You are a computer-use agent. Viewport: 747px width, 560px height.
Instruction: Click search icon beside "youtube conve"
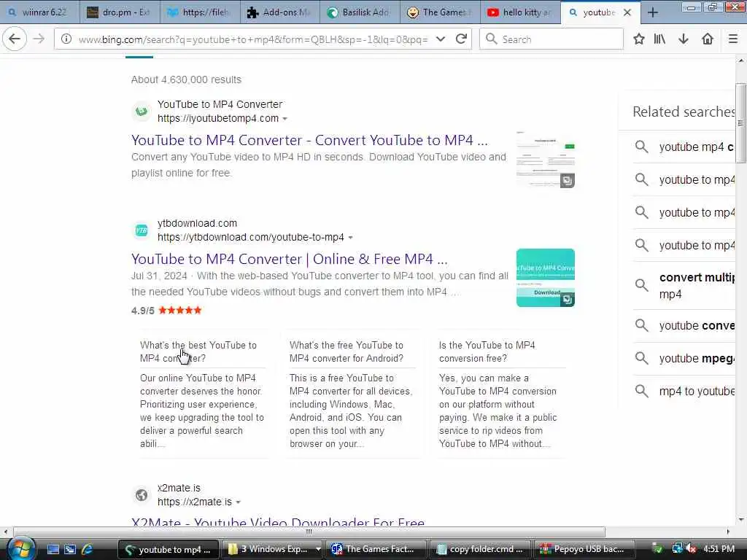click(x=642, y=325)
